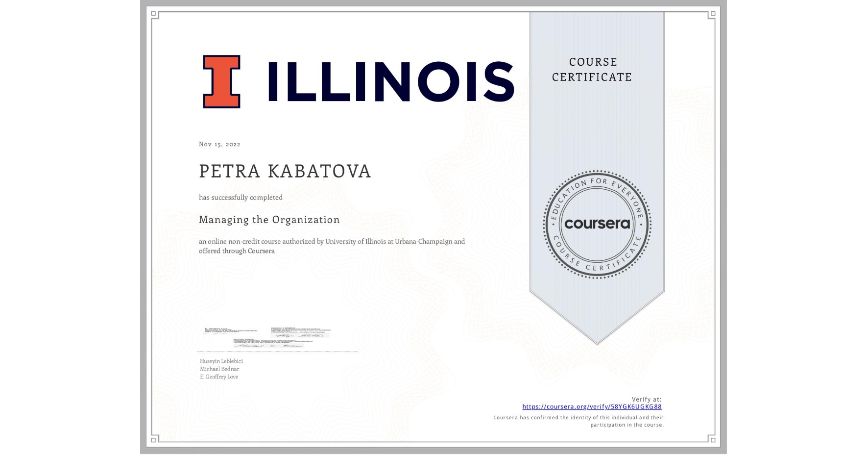The image size is (868, 455).
Task: Click the bottom-left corner ornament
Action: (x=154, y=439)
